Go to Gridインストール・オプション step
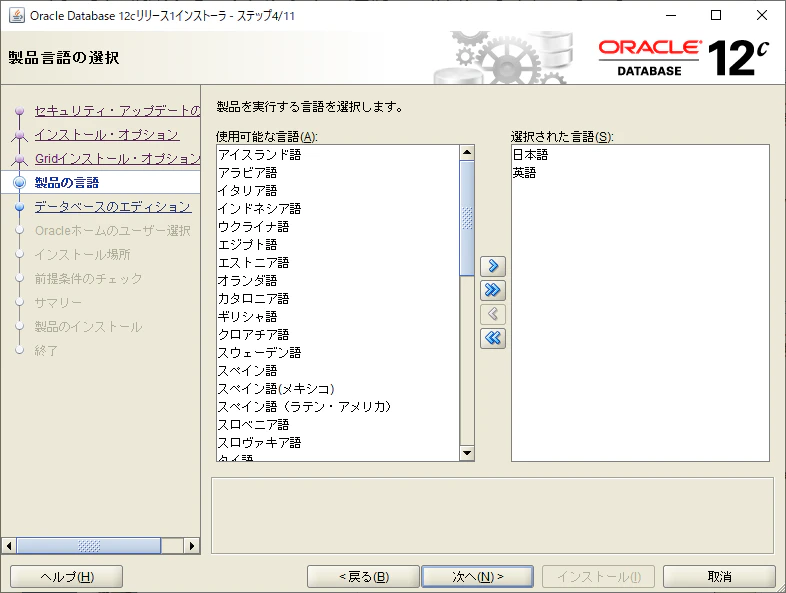786x593 pixels. [117, 158]
